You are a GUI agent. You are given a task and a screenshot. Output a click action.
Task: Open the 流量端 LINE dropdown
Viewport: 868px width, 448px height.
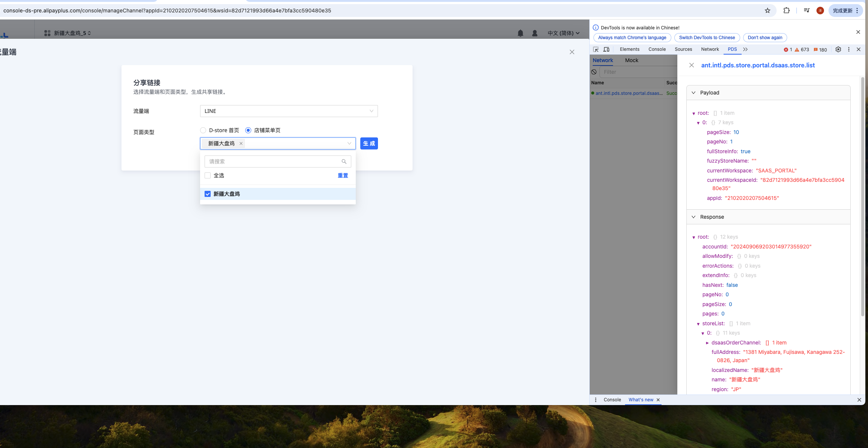pyautogui.click(x=288, y=111)
